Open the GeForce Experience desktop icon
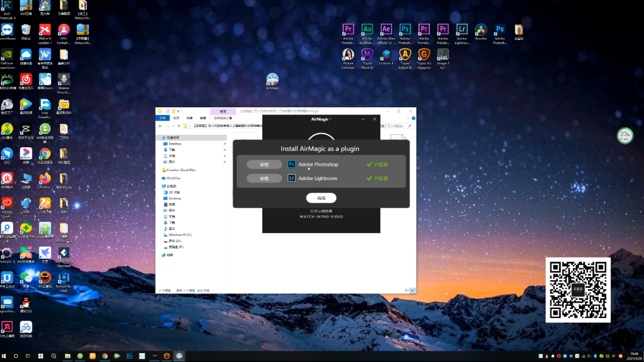 [7, 59]
